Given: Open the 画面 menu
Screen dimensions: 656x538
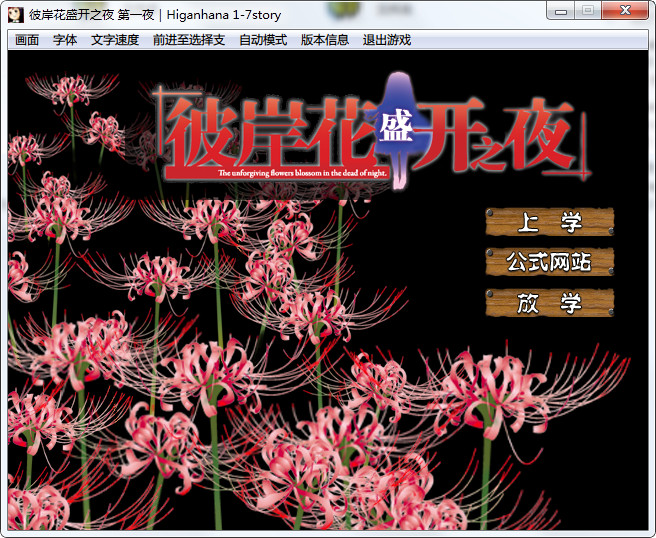Looking at the screenshot, I should pyautogui.click(x=27, y=40).
